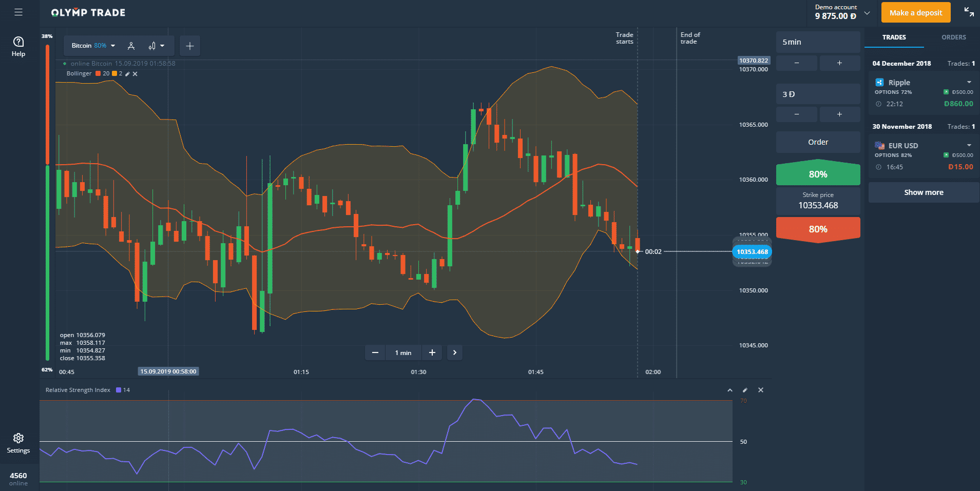Open Settings gear in sidebar

pos(18,443)
